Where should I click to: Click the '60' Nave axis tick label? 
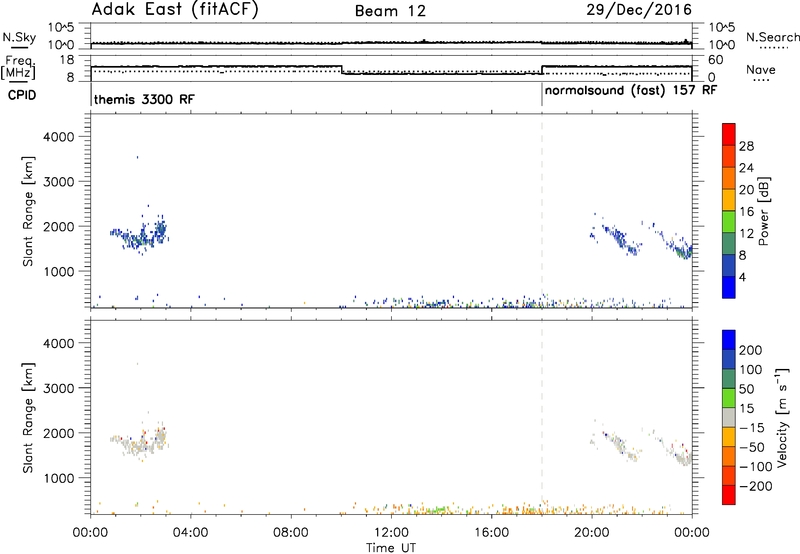[716, 60]
